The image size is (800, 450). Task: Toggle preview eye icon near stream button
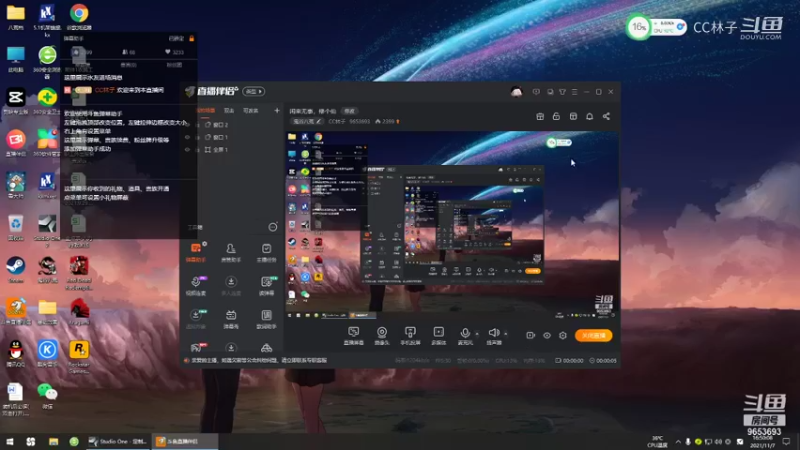(x=547, y=335)
